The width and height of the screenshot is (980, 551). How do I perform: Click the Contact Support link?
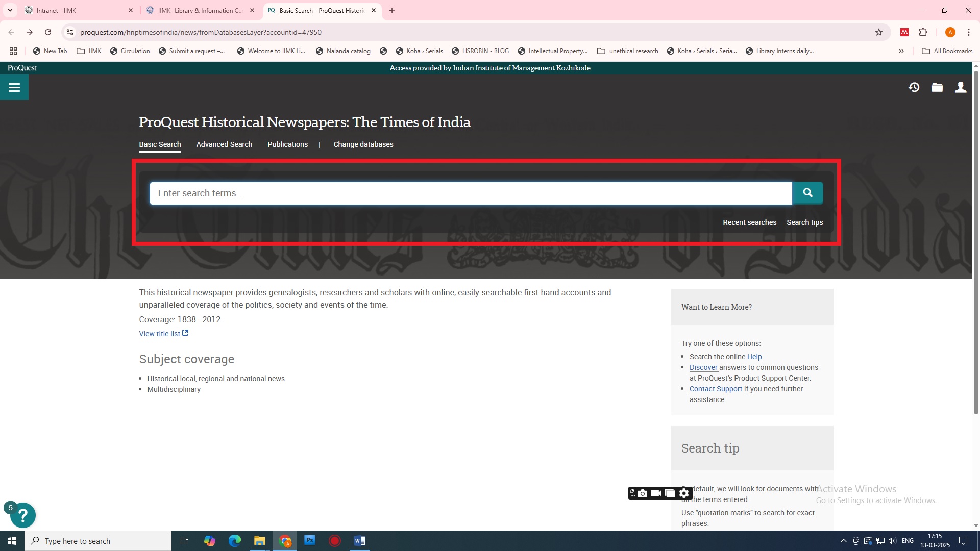click(716, 389)
